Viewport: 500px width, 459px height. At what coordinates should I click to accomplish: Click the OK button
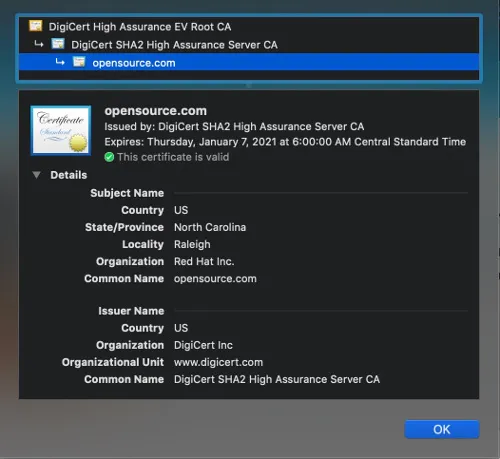[442, 429]
